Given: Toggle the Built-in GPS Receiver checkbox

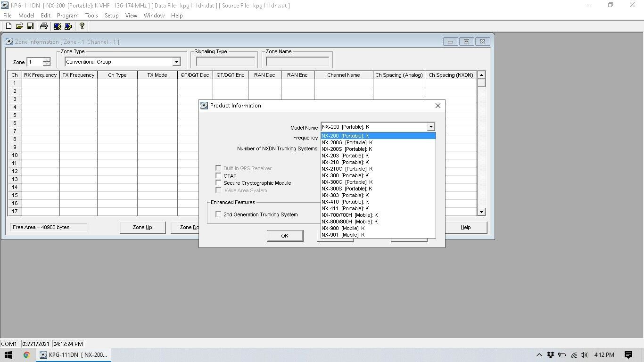Looking at the screenshot, I should click(x=218, y=168).
